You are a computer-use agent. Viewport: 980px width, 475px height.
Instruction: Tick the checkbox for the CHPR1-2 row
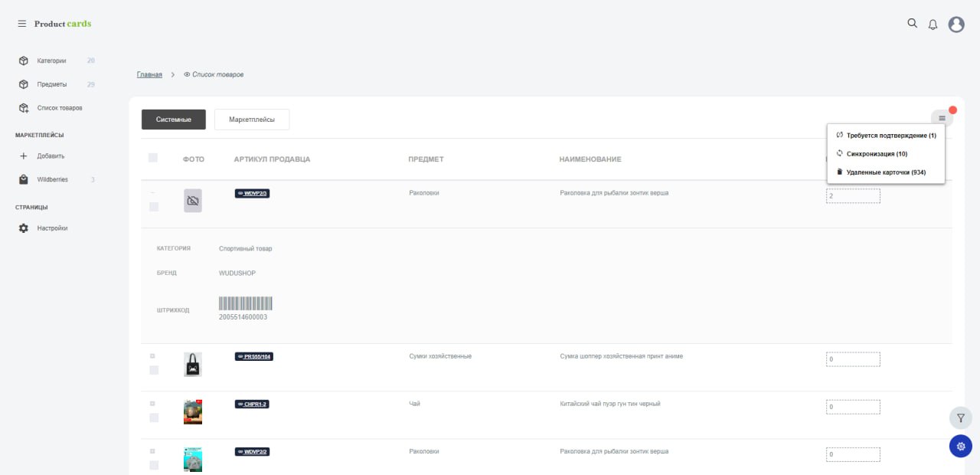tap(154, 418)
